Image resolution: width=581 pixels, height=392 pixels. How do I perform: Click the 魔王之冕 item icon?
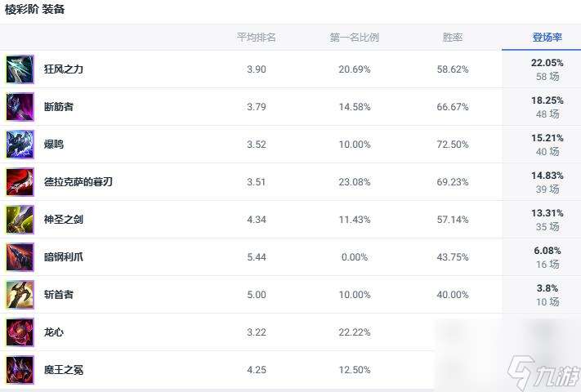20,370
